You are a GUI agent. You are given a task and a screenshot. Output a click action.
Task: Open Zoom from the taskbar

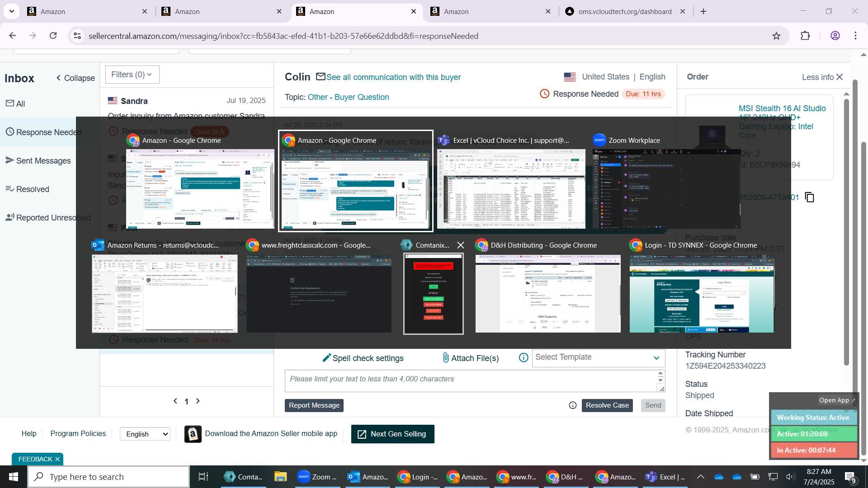coord(317,477)
